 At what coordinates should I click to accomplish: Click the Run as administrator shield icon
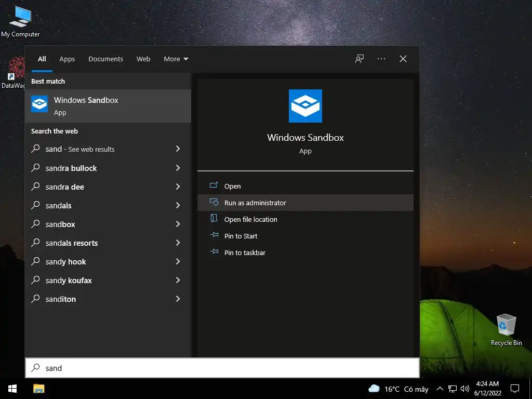pos(214,202)
